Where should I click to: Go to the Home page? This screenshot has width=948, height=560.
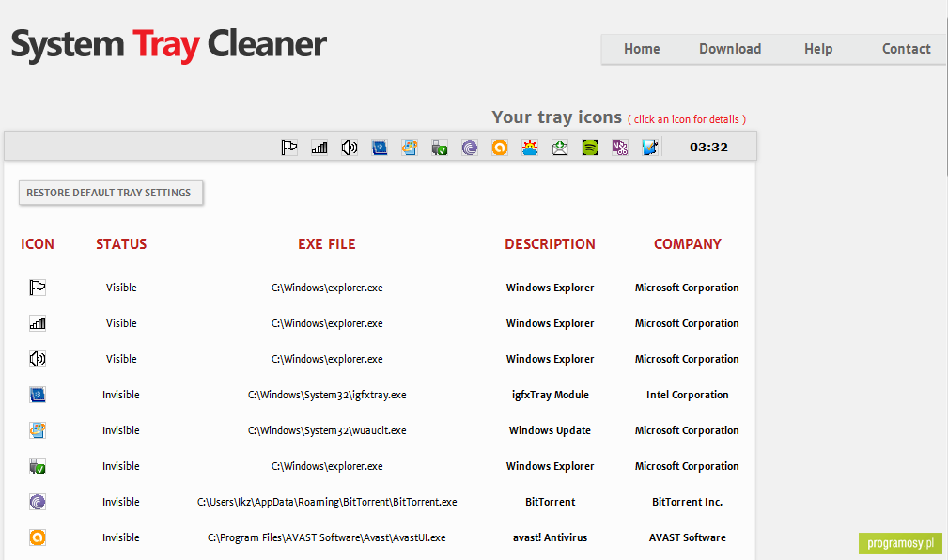[x=642, y=49]
